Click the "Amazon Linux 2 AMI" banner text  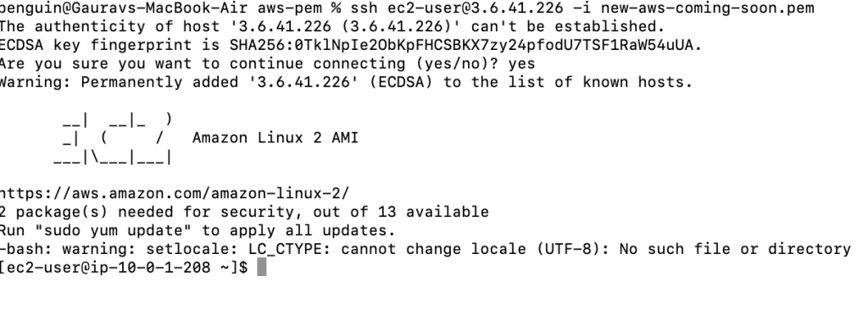(x=275, y=137)
